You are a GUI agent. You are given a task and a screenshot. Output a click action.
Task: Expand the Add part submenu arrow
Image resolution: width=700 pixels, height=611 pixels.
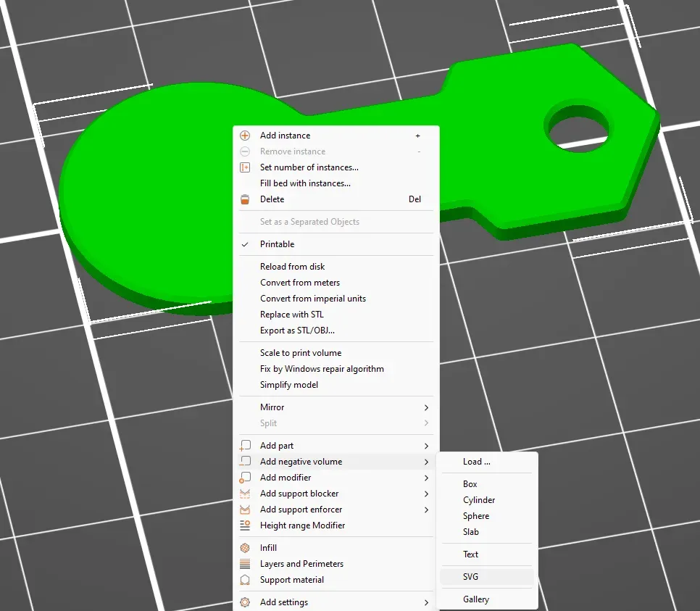pyautogui.click(x=426, y=446)
